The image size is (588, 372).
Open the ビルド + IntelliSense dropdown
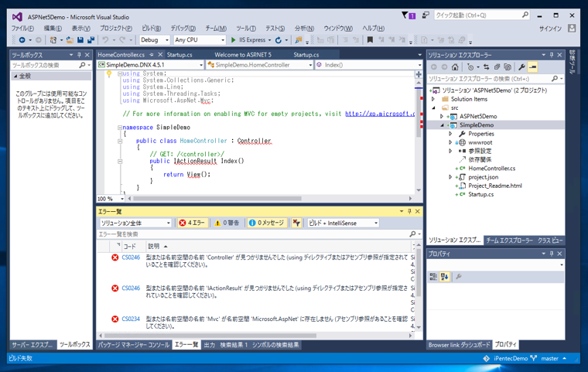click(344, 223)
